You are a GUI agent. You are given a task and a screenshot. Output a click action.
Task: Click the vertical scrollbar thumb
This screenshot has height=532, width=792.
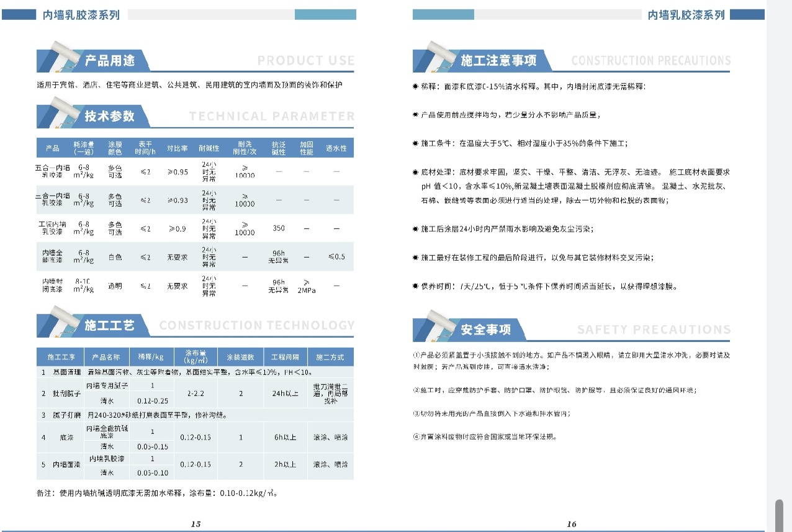pyautogui.click(x=779, y=515)
